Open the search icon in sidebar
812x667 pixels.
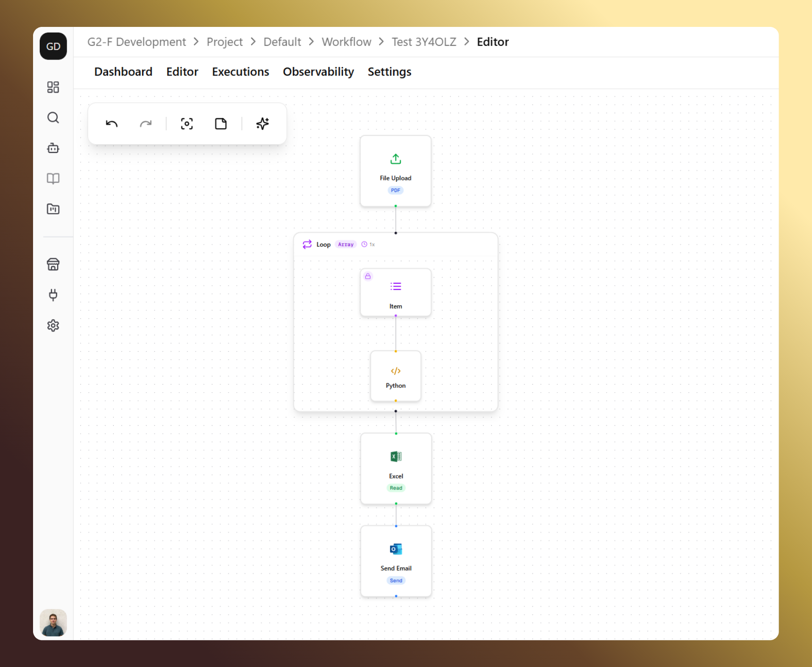[53, 118]
